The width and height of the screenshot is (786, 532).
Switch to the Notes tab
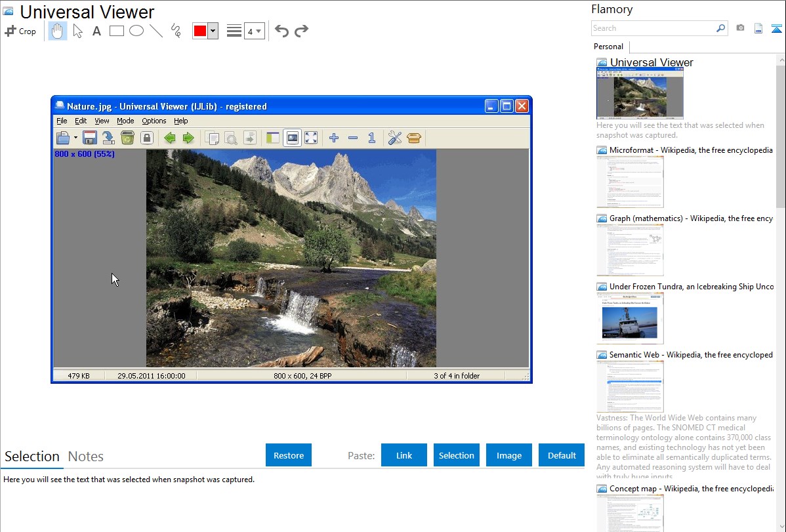click(x=86, y=457)
